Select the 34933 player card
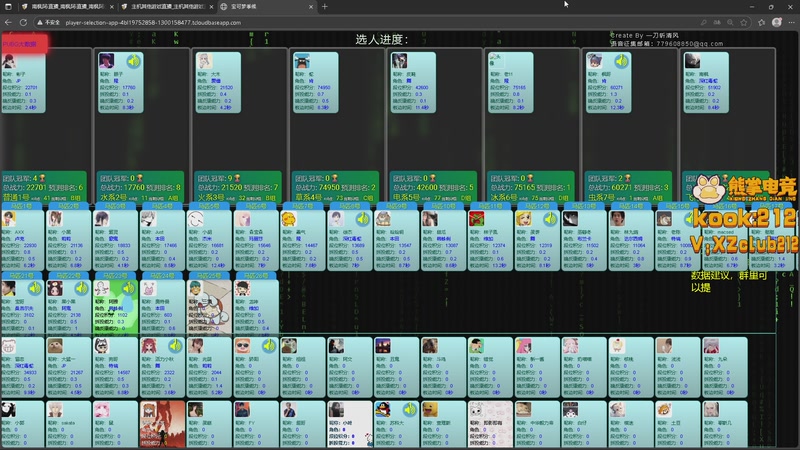Image resolution: width=800 pixels, height=450 pixels. point(22,367)
